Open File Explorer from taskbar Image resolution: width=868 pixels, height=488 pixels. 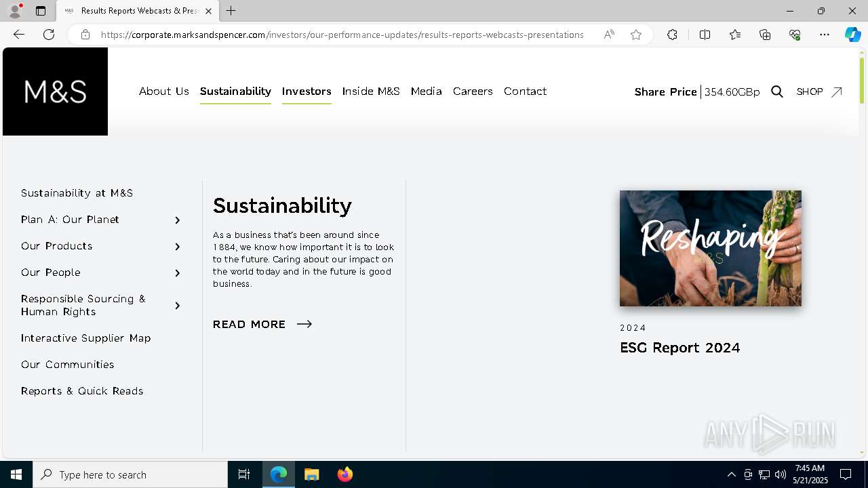point(312,474)
